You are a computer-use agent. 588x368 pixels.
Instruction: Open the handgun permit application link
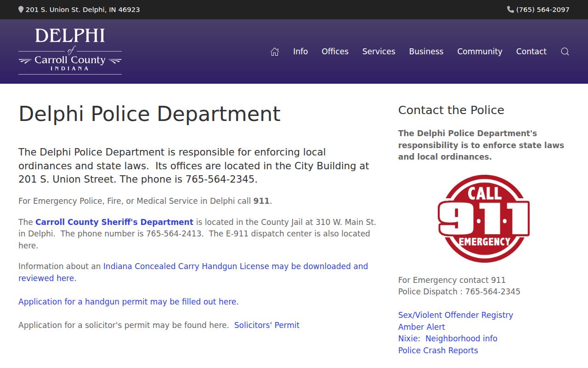pyautogui.click(x=129, y=302)
